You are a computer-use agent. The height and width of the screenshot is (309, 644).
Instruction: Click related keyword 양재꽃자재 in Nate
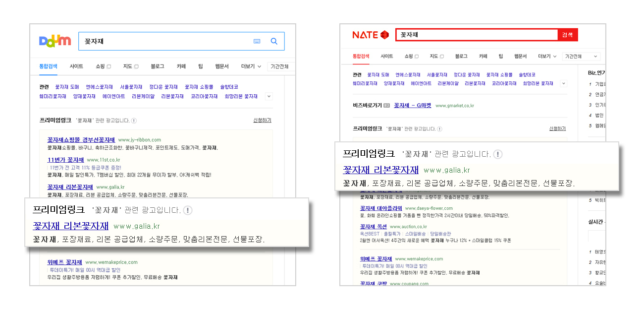click(x=394, y=84)
